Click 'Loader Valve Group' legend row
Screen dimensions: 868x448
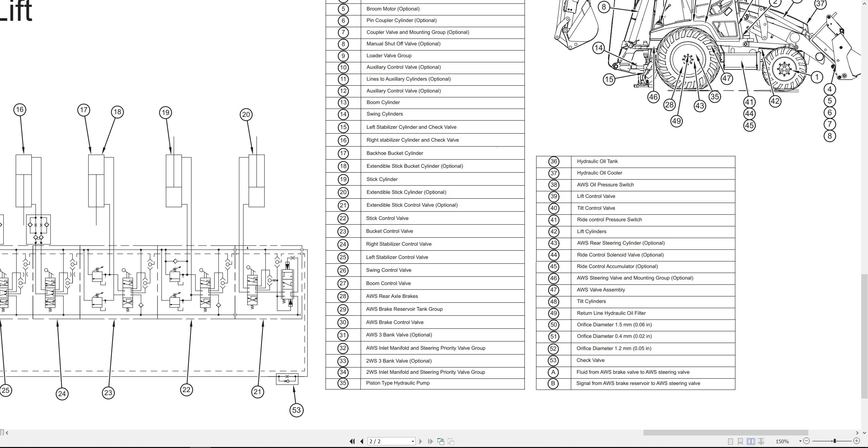[425, 56]
